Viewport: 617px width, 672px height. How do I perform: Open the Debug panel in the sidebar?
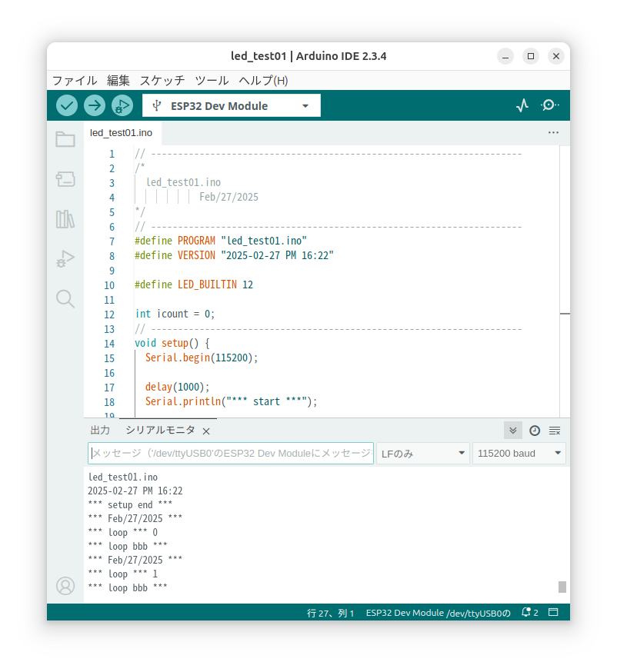coord(65,259)
